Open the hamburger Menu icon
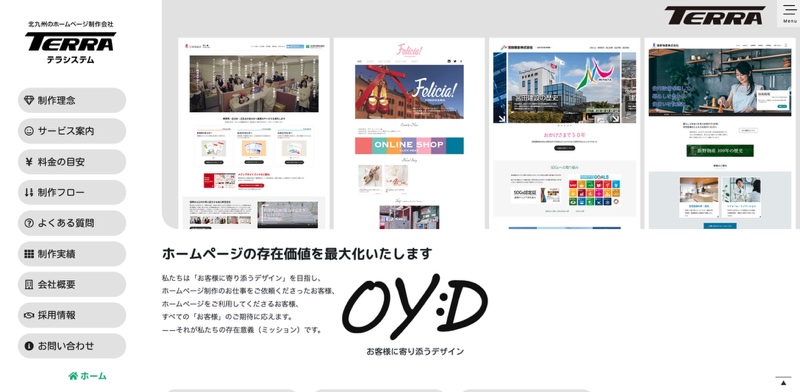Viewport: 800px width, 392px height. tap(789, 13)
